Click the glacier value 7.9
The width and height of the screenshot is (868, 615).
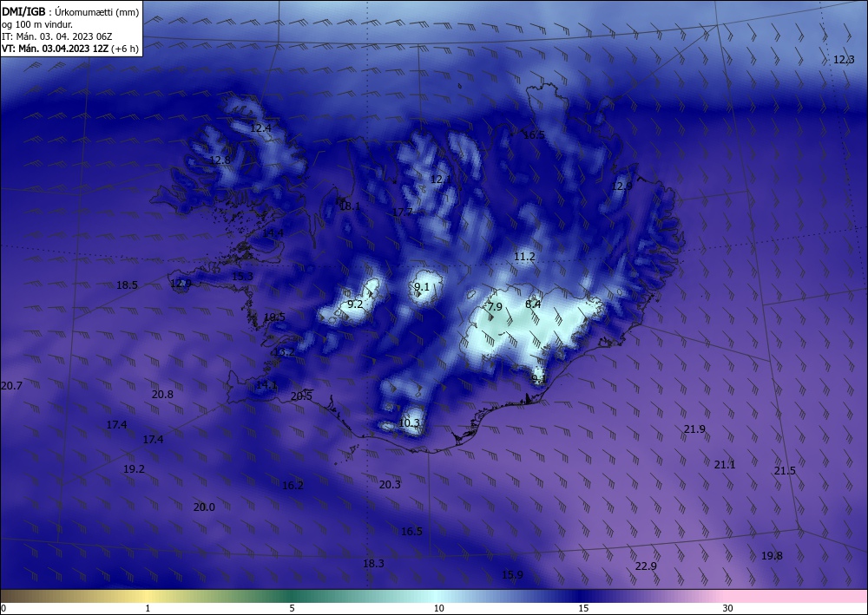click(x=495, y=307)
